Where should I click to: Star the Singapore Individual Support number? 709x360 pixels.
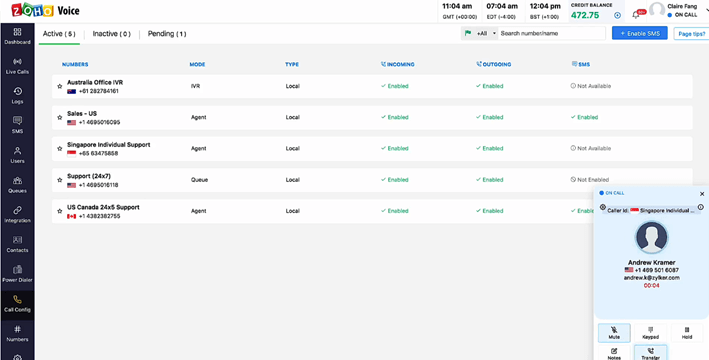point(60,148)
